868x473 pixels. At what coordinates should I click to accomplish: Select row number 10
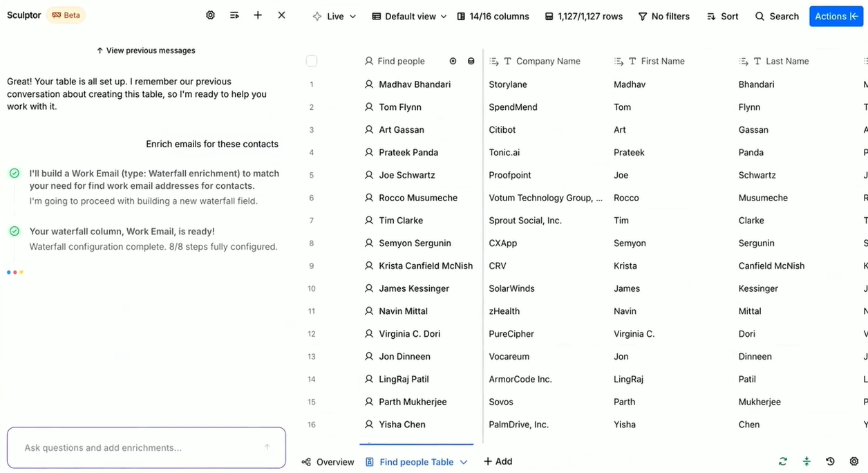312,288
